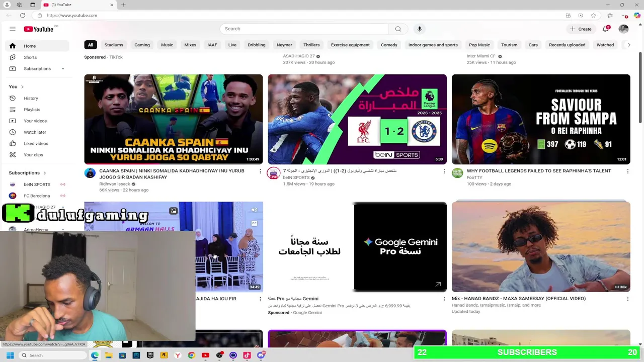The width and height of the screenshot is (644, 362).
Task: Open Epic Games launcher from taskbar
Action: [150, 355]
